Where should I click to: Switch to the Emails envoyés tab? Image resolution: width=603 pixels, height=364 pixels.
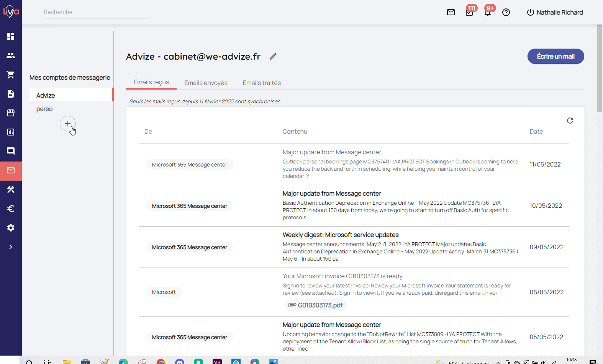coord(206,83)
